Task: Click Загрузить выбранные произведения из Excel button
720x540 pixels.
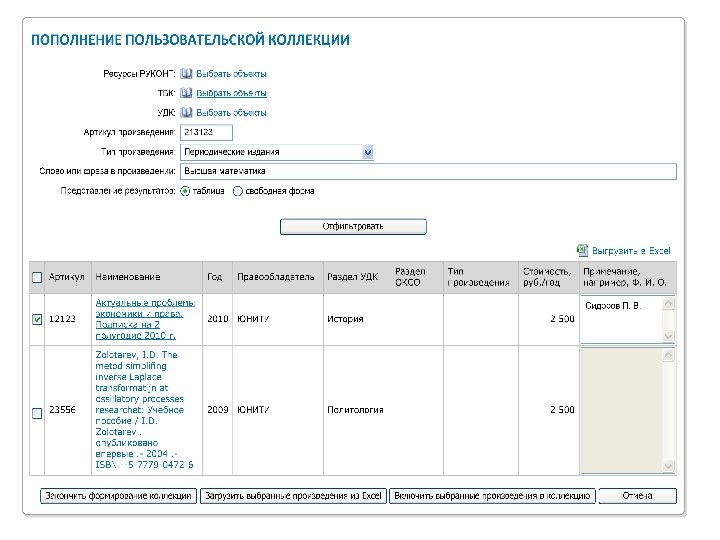Action: pyautogui.click(x=293, y=496)
